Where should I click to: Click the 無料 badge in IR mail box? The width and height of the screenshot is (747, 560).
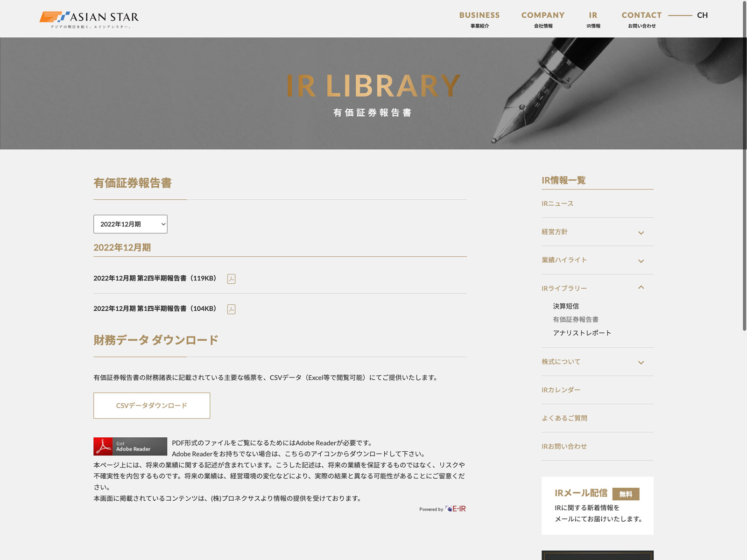626,494
